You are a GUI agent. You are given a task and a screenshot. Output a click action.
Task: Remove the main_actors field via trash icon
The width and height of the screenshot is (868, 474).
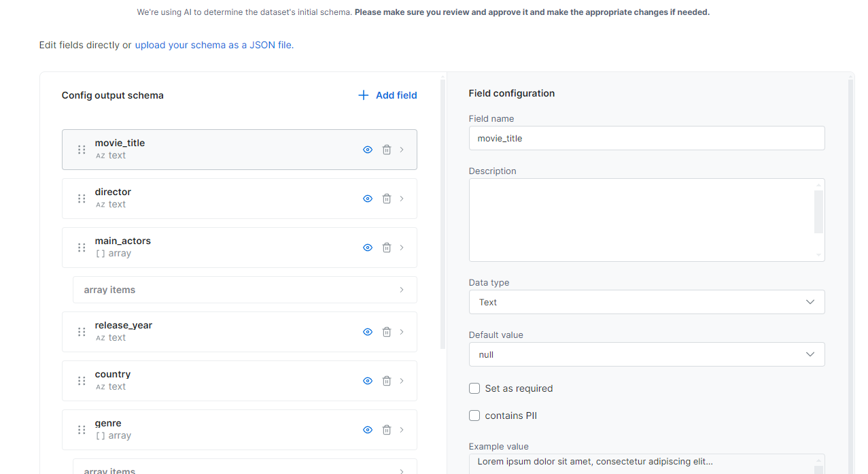(387, 248)
